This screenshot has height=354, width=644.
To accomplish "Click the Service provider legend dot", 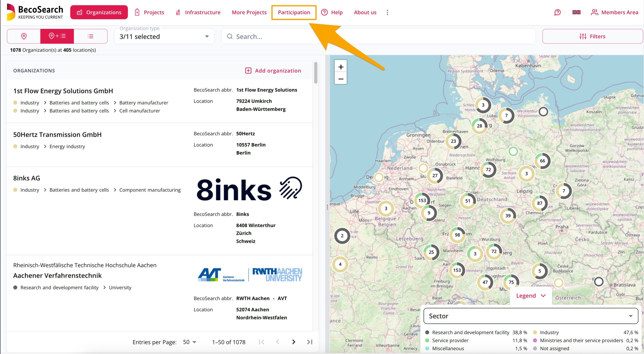I will click(427, 340).
